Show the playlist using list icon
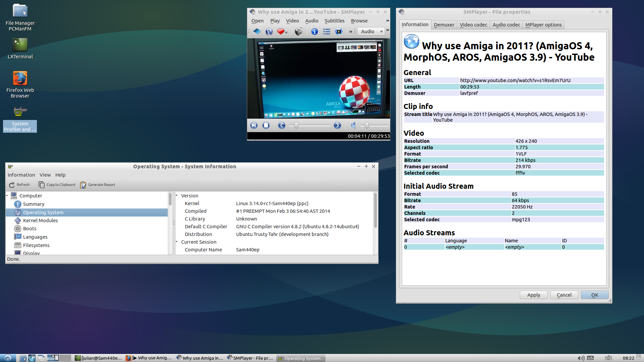This screenshot has width=644, height=362. (x=326, y=32)
